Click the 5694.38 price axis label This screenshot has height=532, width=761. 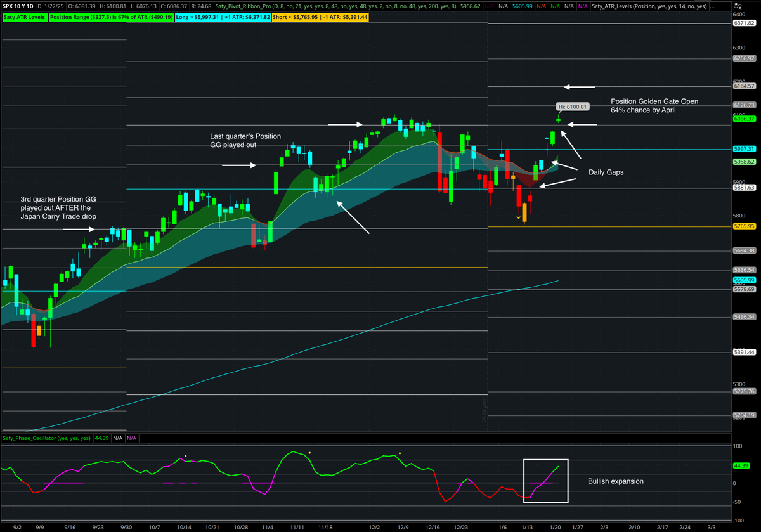(744, 250)
